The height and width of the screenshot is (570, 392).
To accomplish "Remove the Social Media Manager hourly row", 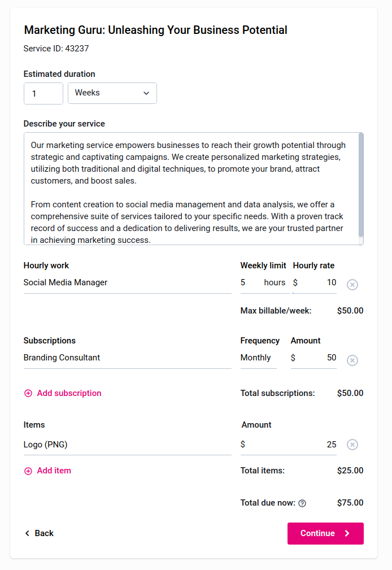I will (x=352, y=285).
